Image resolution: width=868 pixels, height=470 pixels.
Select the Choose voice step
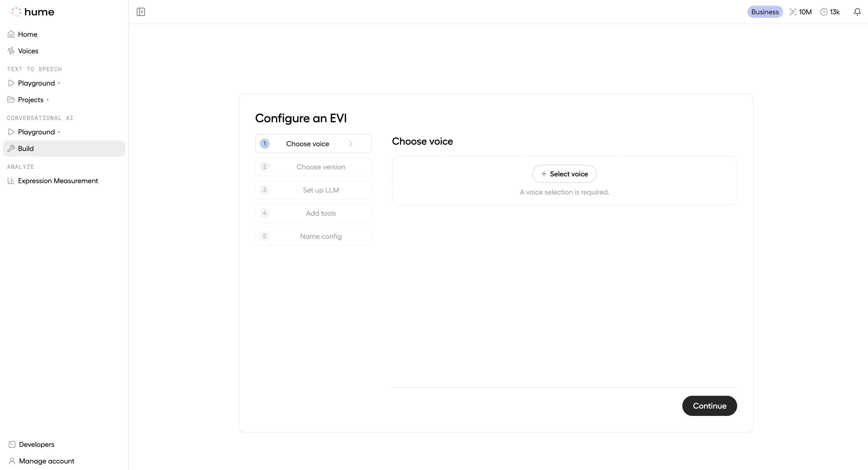[x=308, y=143]
